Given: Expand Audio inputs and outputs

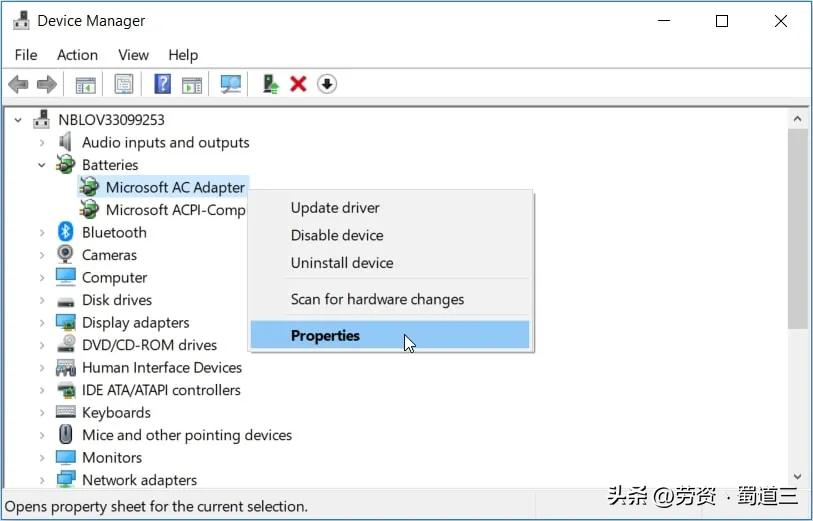Looking at the screenshot, I should [x=42, y=143].
